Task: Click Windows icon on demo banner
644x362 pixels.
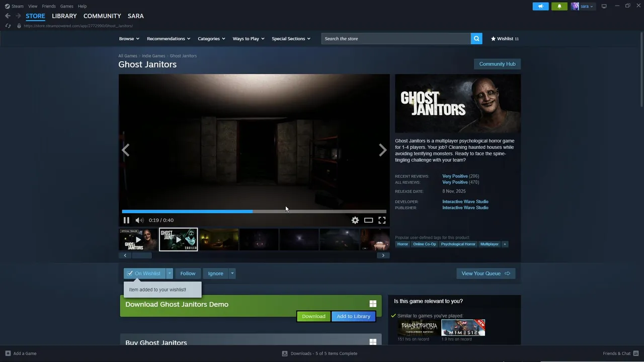Action: coord(373,304)
